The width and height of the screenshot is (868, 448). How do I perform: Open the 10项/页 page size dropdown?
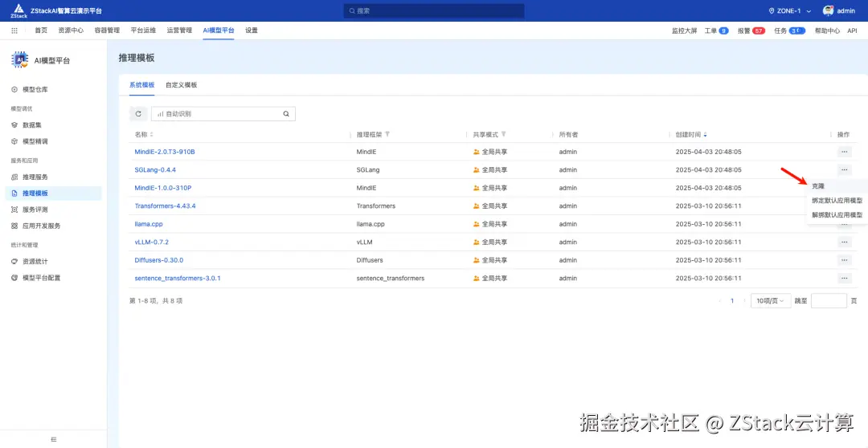(x=770, y=301)
